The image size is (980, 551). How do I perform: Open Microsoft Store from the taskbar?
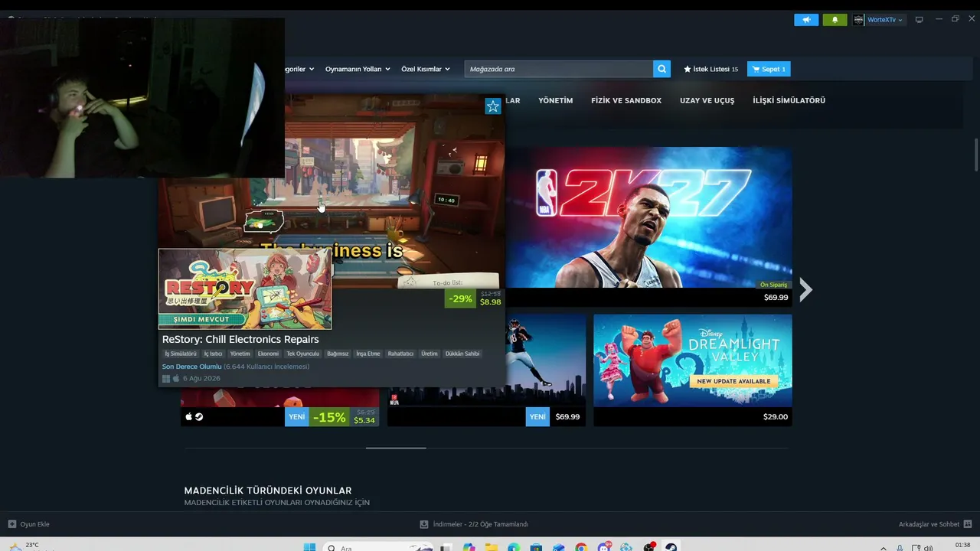pyautogui.click(x=536, y=547)
